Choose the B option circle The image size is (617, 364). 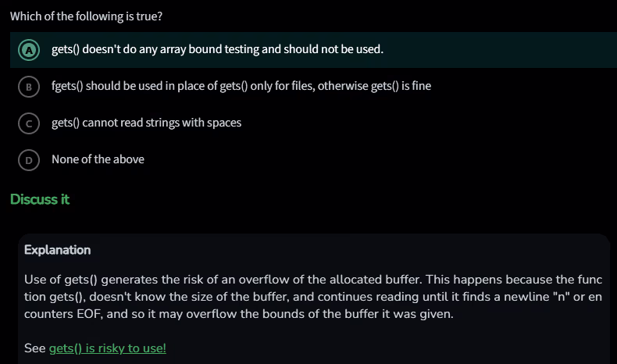click(x=29, y=86)
